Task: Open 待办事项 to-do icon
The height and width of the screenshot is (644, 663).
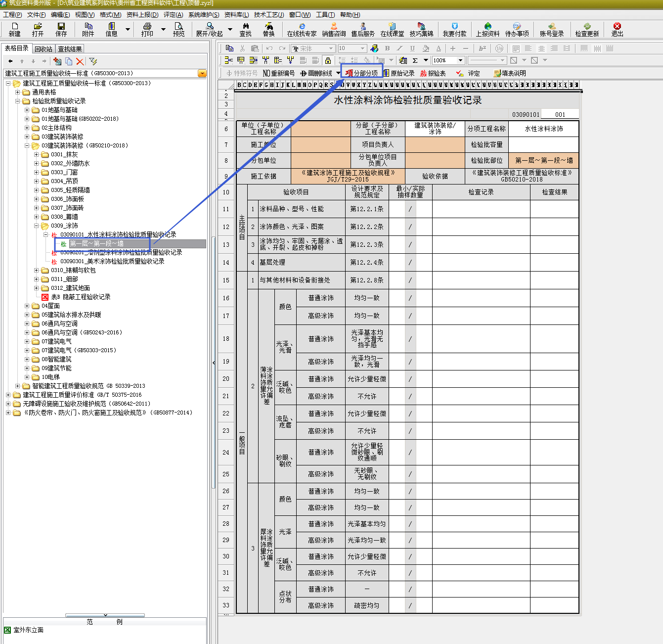Action: pyautogui.click(x=517, y=29)
